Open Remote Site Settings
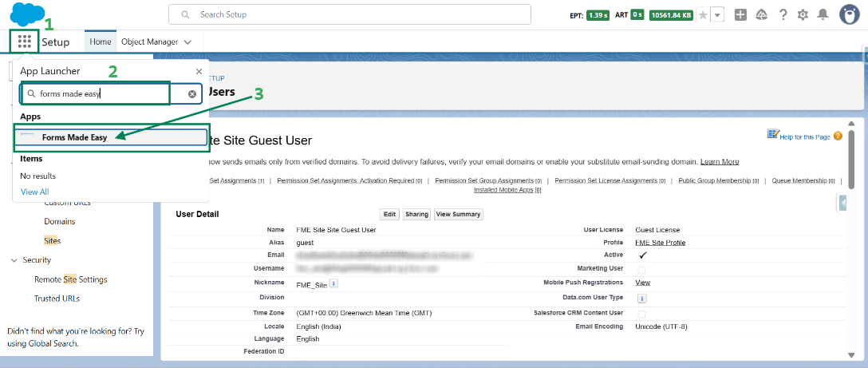 coord(71,279)
